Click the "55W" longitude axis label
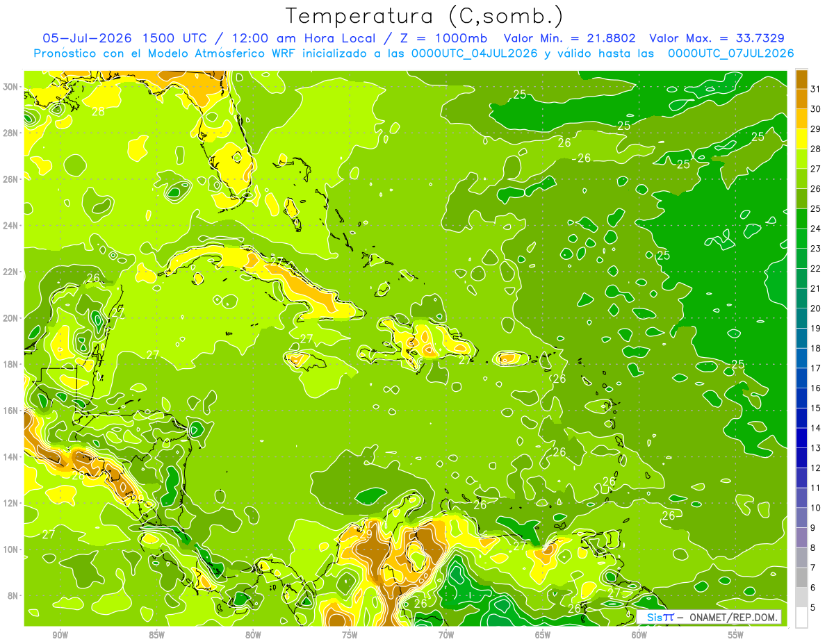 pyautogui.click(x=736, y=635)
